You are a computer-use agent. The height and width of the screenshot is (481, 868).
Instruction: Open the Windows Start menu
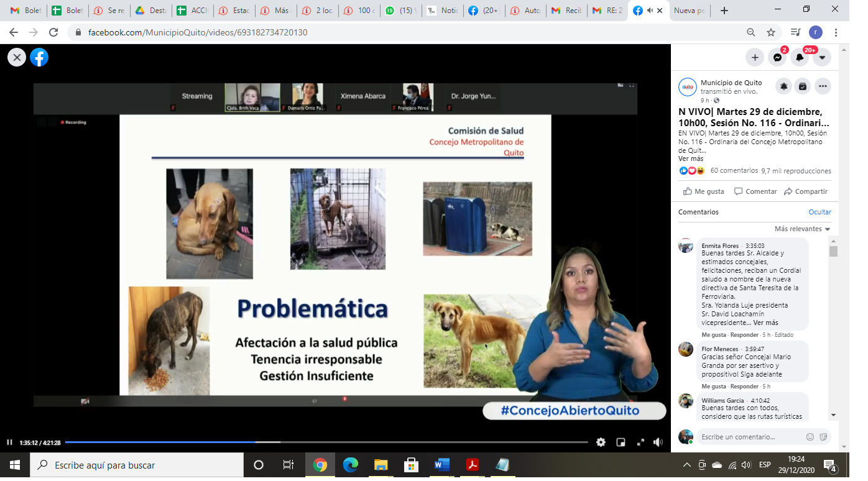[x=15, y=465]
